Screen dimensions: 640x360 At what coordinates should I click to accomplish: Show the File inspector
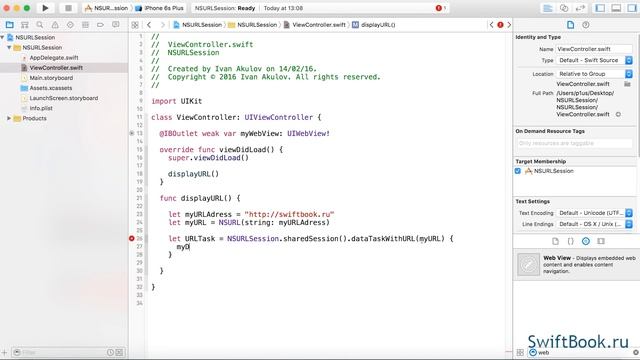570,25
